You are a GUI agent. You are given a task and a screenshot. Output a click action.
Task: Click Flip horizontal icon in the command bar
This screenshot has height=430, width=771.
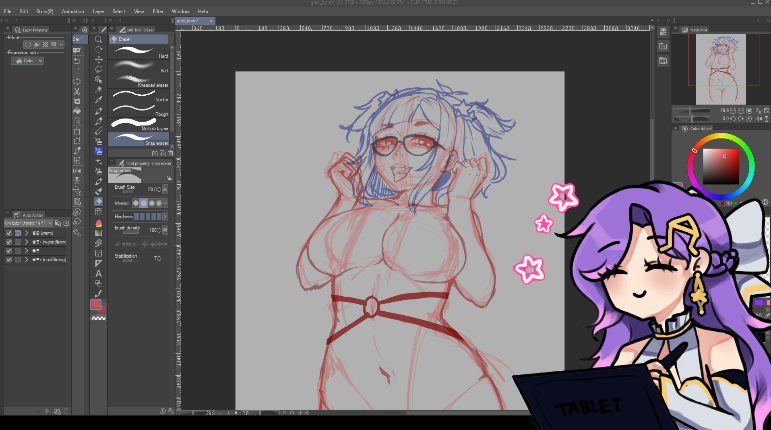77,171
